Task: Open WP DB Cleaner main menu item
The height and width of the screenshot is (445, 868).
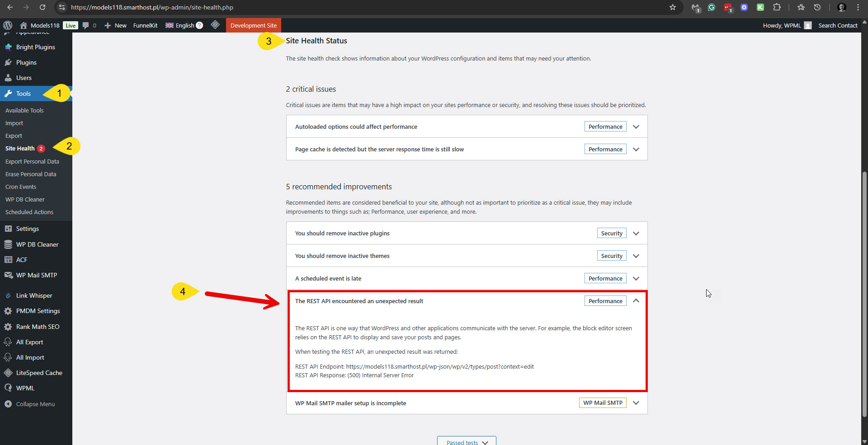Action: 36,244
